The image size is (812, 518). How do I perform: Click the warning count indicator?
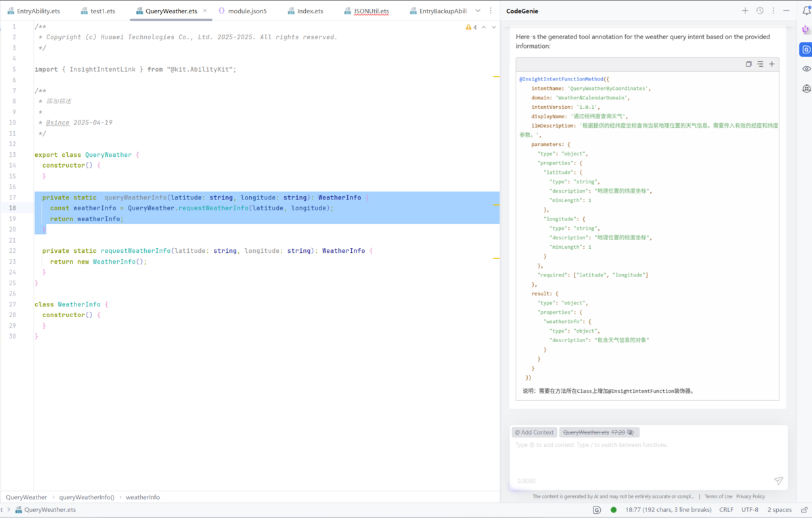471,27
